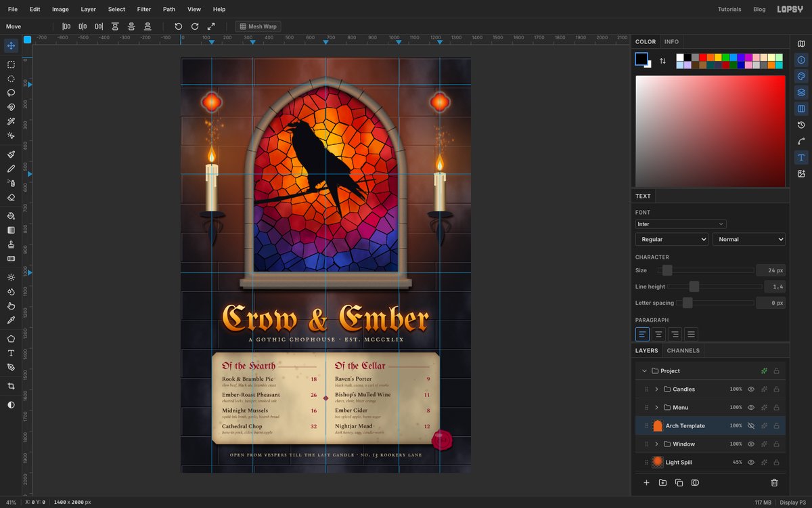Open the Regular font weight dropdown
812x508 pixels.
(671, 239)
